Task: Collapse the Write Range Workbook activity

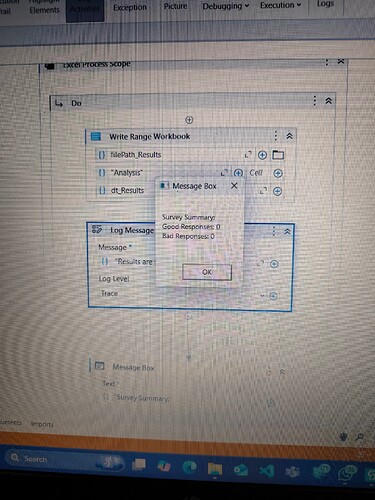Action: (x=289, y=136)
